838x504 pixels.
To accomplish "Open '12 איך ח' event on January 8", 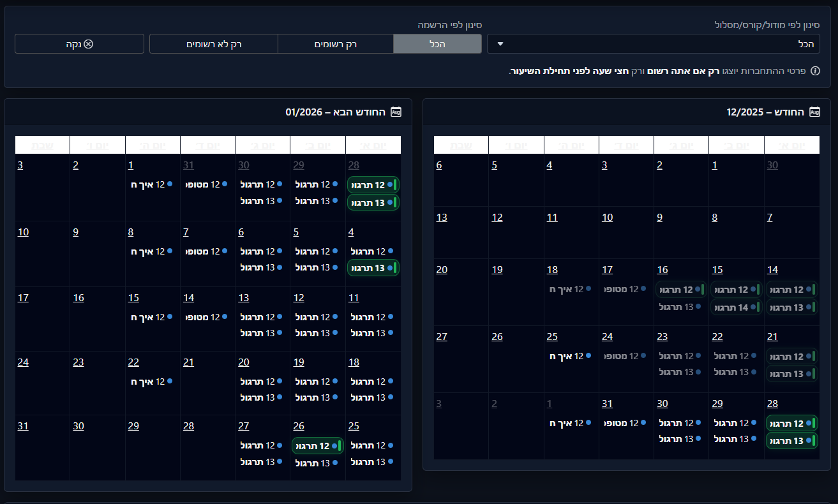I will click(153, 251).
